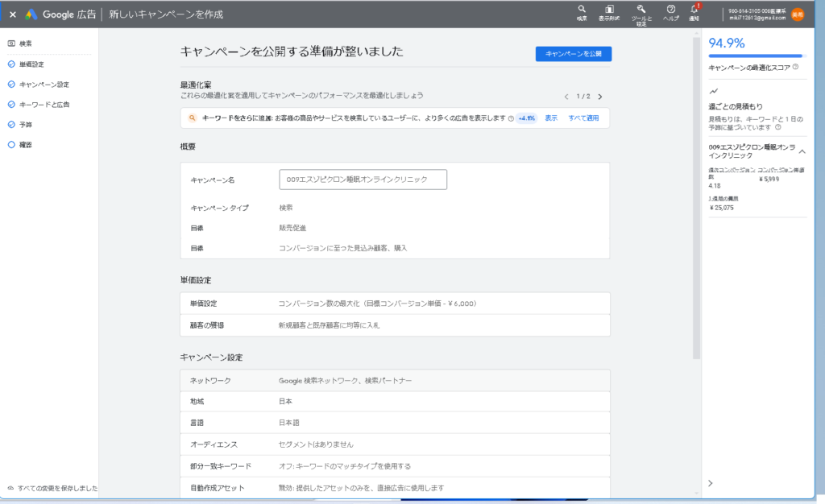825x504 pixels.
Task: Click すべて適用 link
Action: pyautogui.click(x=583, y=118)
